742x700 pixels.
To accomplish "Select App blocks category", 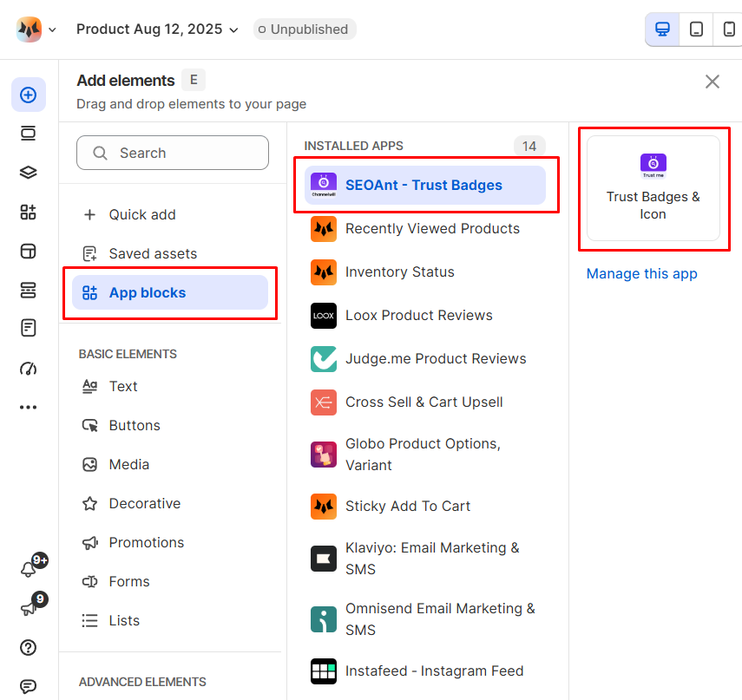I will [170, 292].
